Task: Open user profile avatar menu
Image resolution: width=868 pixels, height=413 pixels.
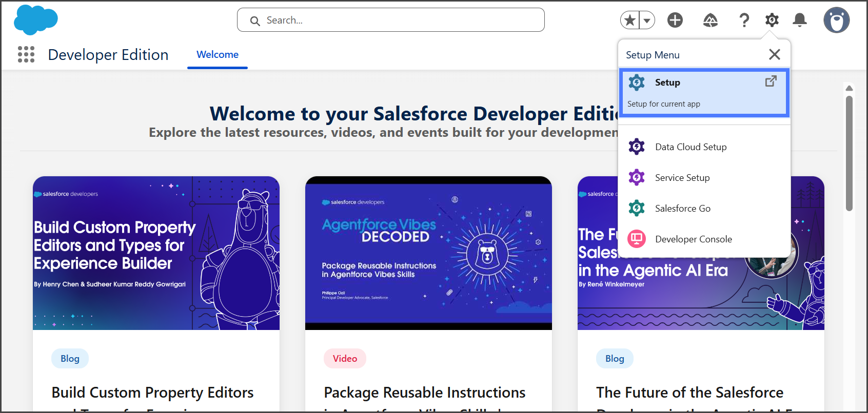Action: (836, 20)
